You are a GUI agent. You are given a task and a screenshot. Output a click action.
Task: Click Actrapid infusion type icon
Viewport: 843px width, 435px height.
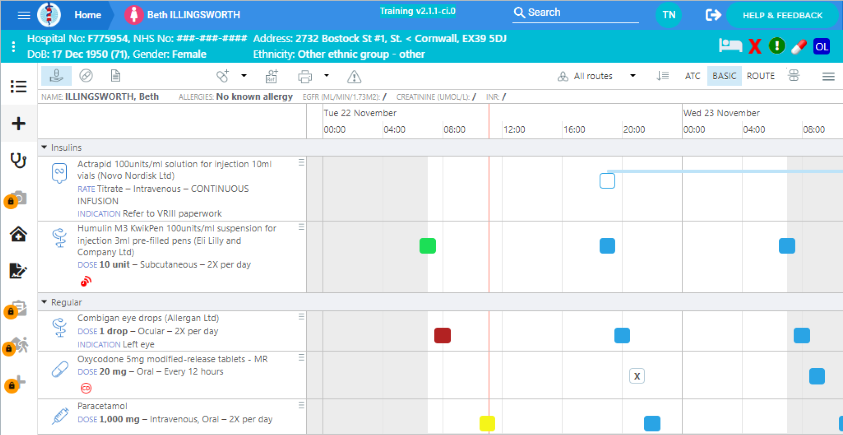[x=59, y=174]
